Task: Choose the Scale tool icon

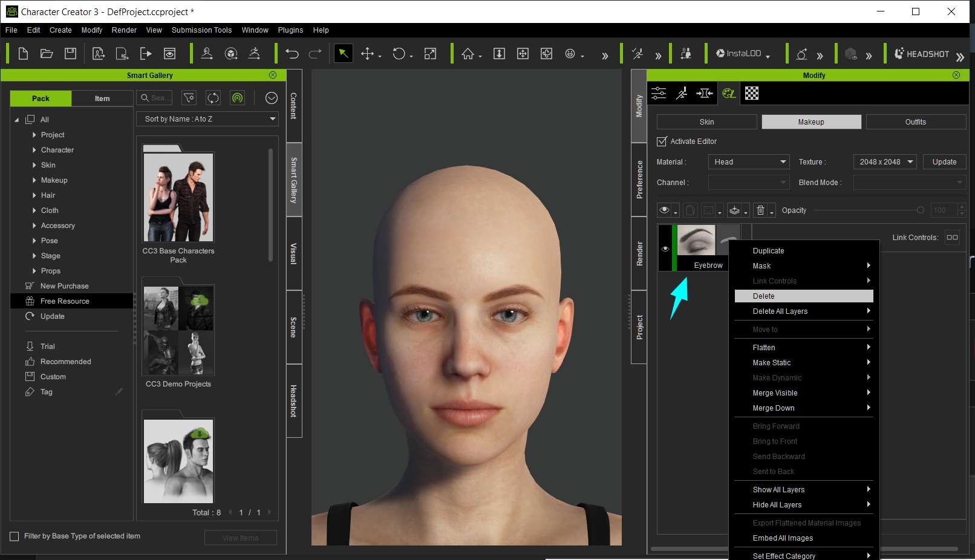Action: [430, 54]
